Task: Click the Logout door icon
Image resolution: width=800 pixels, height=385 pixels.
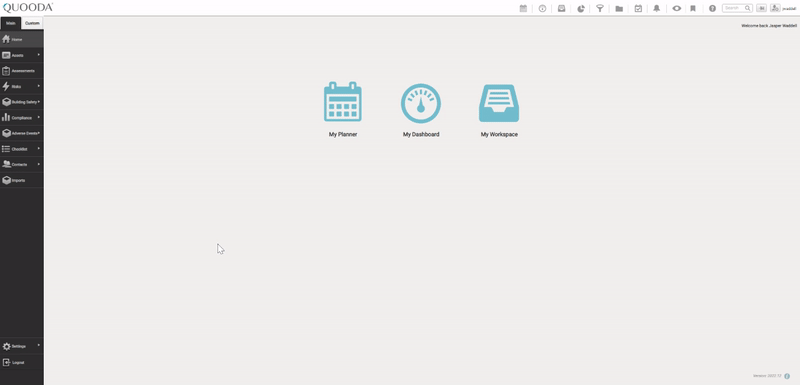Action: (6, 362)
